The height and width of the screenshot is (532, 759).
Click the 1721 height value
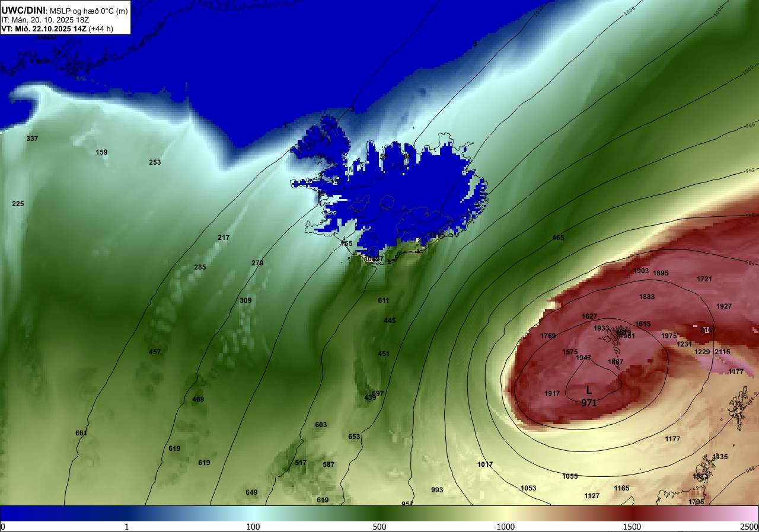point(704,279)
